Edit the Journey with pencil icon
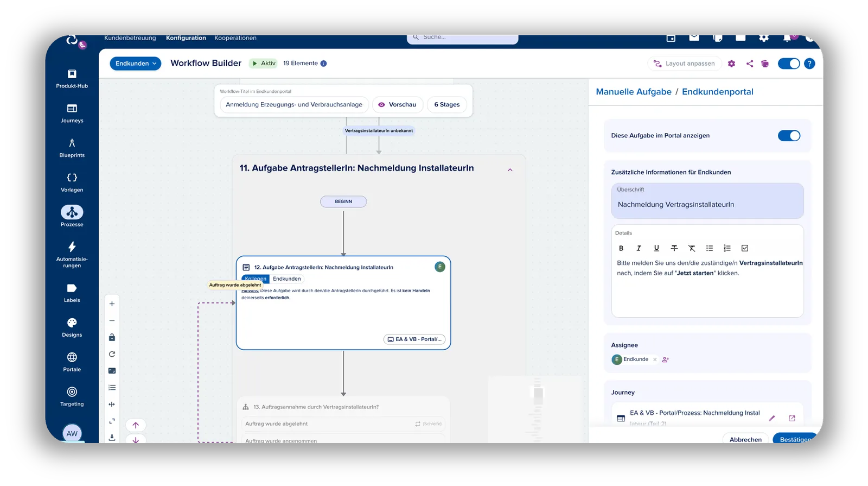 pos(772,418)
